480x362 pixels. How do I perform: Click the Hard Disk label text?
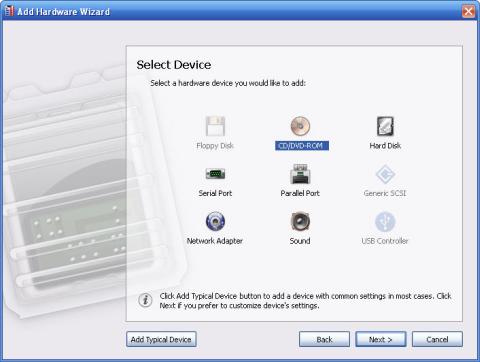coord(385,146)
